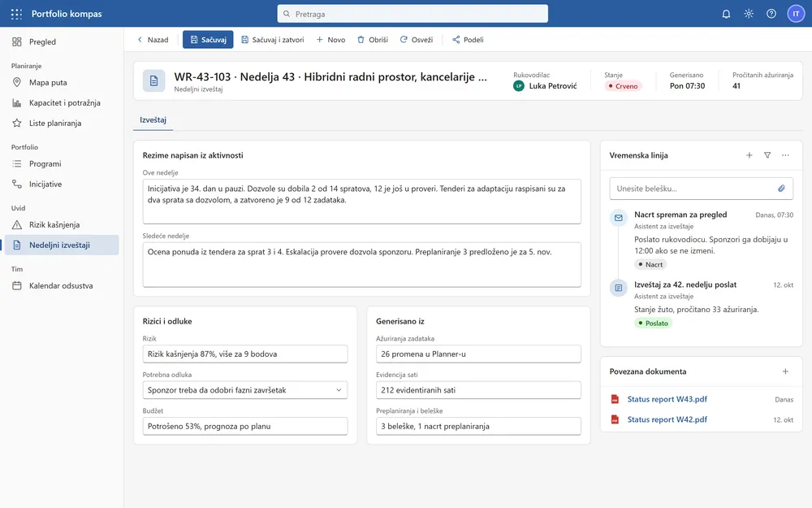
Task: Open settings via the sun icon
Action: (x=749, y=14)
